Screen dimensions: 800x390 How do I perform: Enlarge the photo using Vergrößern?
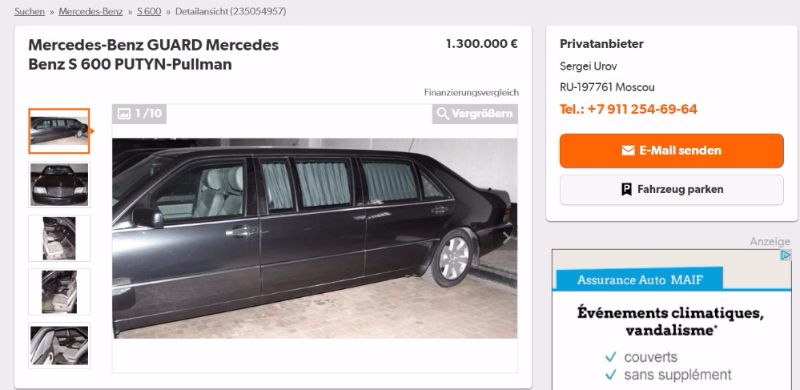474,114
